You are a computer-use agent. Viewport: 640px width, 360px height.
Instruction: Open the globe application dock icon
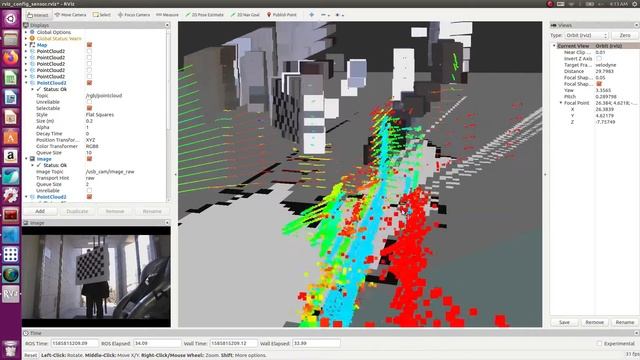click(x=11, y=274)
